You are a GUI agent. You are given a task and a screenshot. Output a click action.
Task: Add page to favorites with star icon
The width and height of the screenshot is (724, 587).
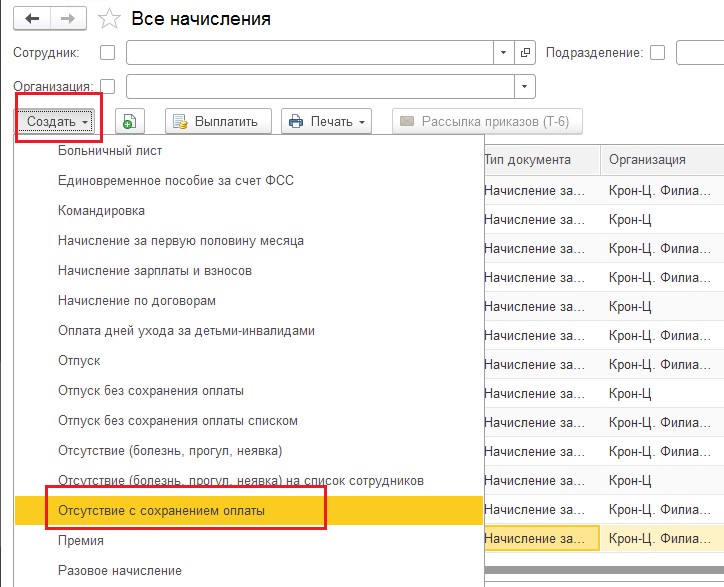[x=109, y=19]
